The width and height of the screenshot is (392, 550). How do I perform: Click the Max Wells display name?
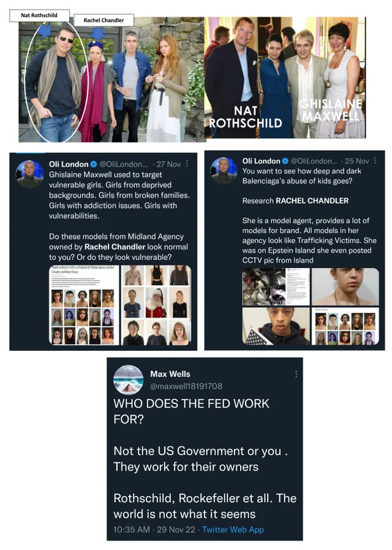pyautogui.click(x=170, y=374)
